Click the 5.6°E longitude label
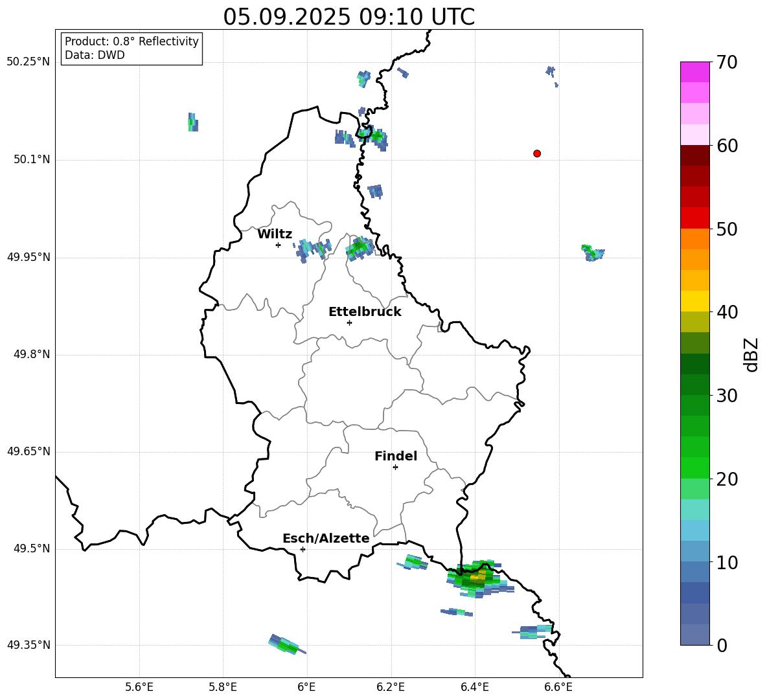The width and height of the screenshot is (767, 700). pyautogui.click(x=139, y=687)
